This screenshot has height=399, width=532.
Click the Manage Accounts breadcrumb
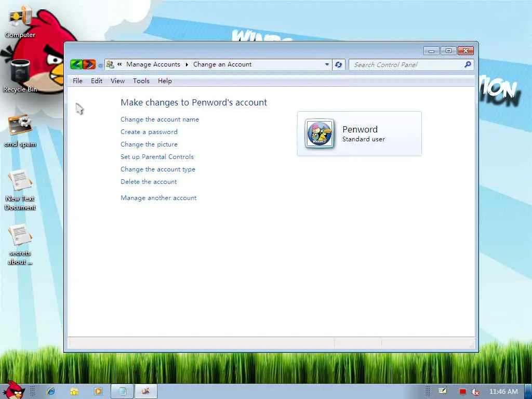153,64
